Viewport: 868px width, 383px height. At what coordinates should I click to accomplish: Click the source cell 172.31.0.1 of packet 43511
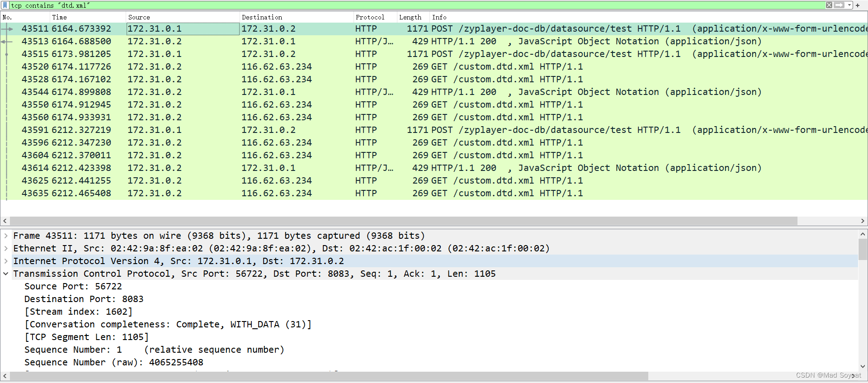tap(183, 28)
